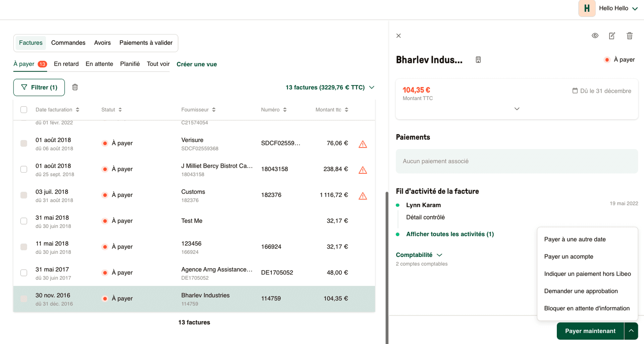The height and width of the screenshot is (344, 644).
Task: Check the Bharlev Industries invoice checkbox
Action: 24,298
